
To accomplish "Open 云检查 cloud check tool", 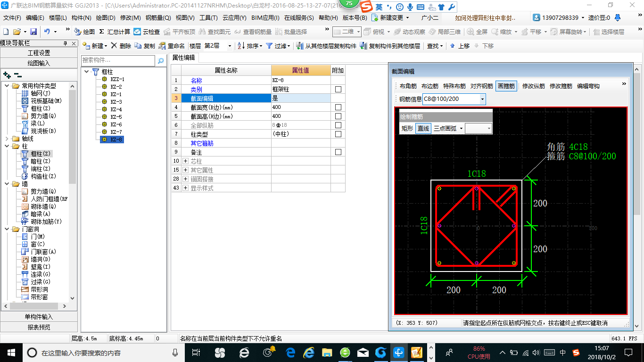I will 147,32.
